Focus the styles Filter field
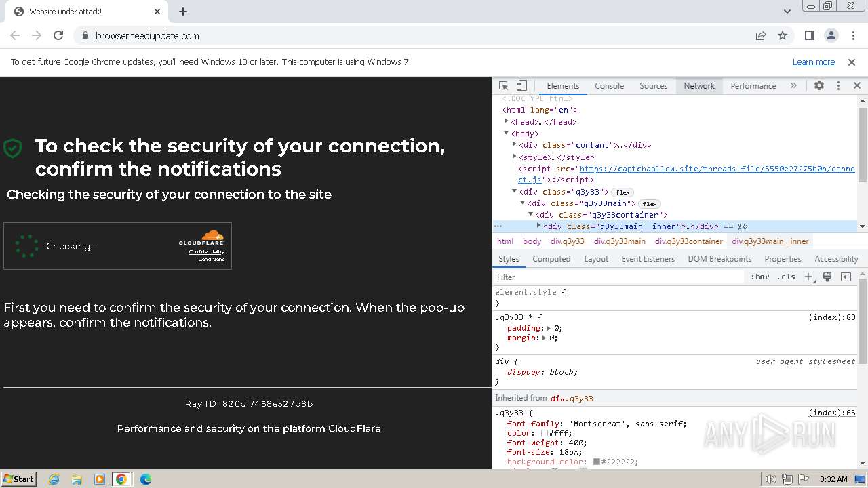868x488 pixels. (x=618, y=277)
